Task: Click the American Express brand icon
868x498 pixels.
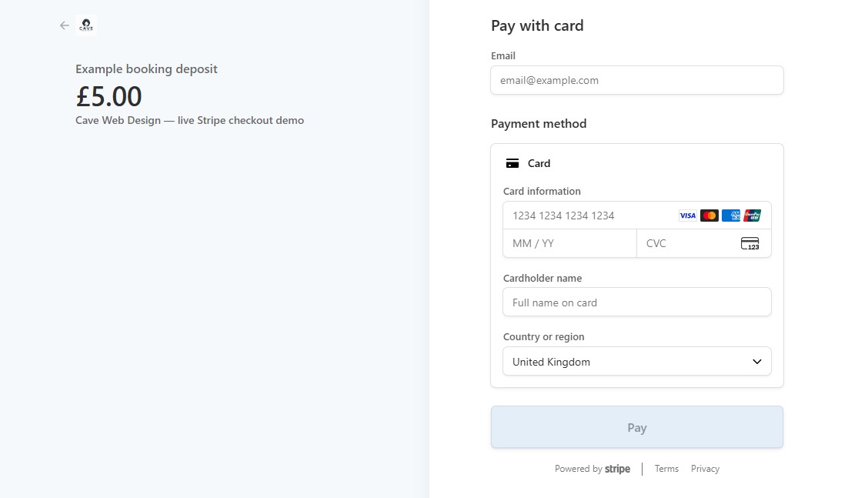Action: (731, 216)
